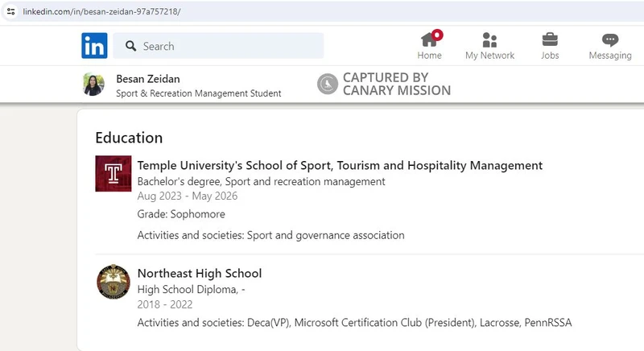Image resolution: width=644 pixels, height=351 pixels.
Task: Click the Deca(VP) activities and societies line
Action: pyautogui.click(x=354, y=323)
